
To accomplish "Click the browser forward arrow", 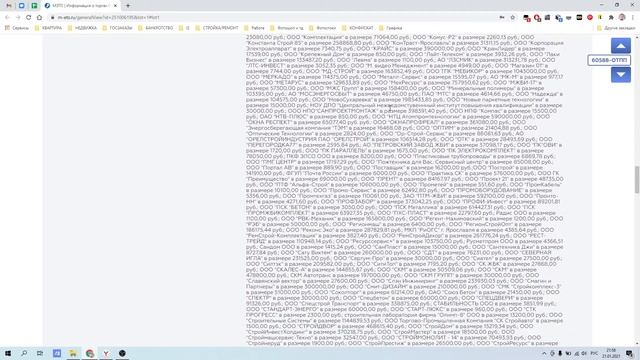I will click(x=18, y=18).
